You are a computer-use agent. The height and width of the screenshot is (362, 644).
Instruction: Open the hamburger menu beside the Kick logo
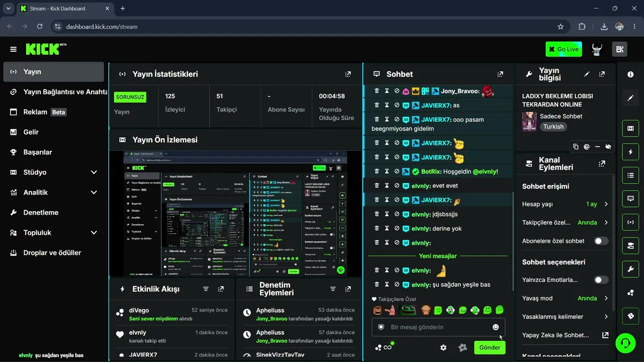13,49
